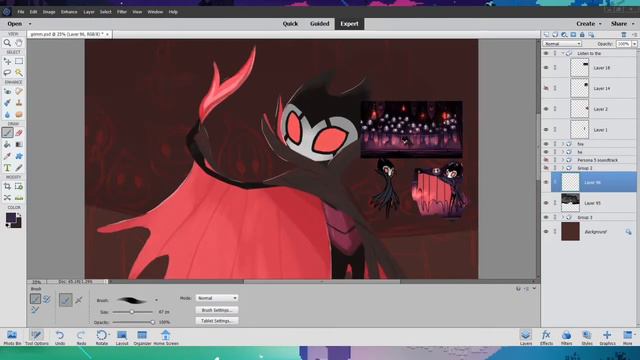Open the Enhance menu
Screen dimensions: 640x360
point(69,12)
